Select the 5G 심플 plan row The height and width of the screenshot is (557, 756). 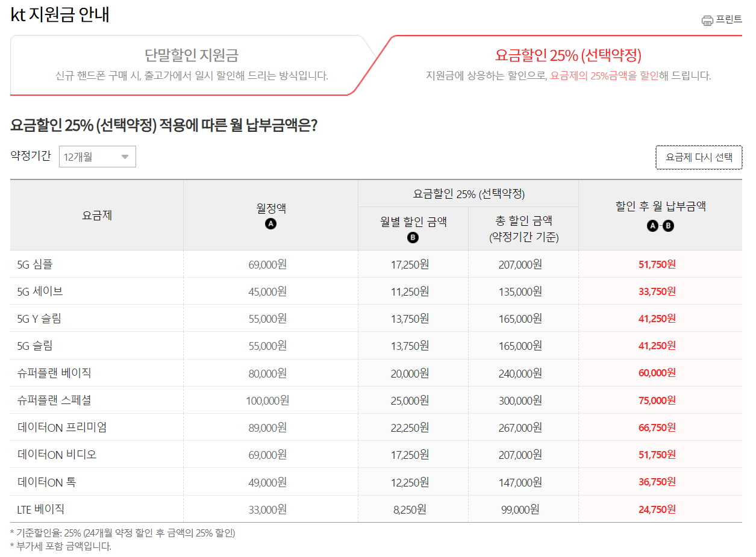click(x=376, y=264)
